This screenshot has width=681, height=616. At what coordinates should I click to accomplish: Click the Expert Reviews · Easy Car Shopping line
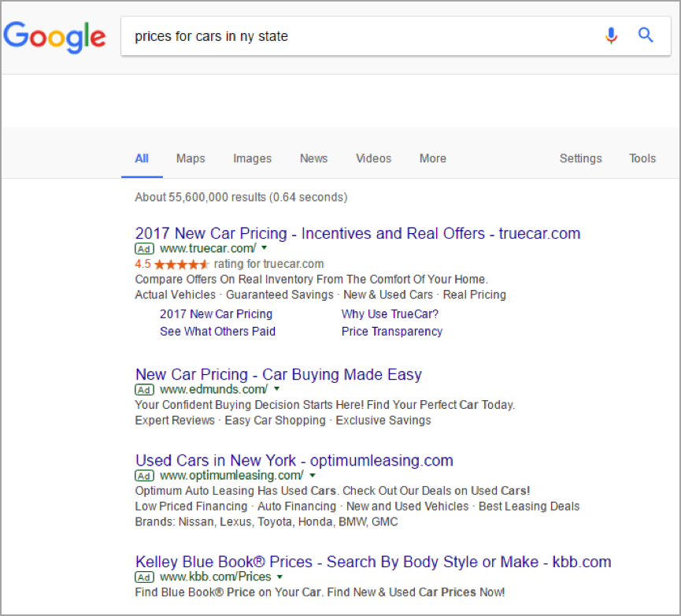283,421
